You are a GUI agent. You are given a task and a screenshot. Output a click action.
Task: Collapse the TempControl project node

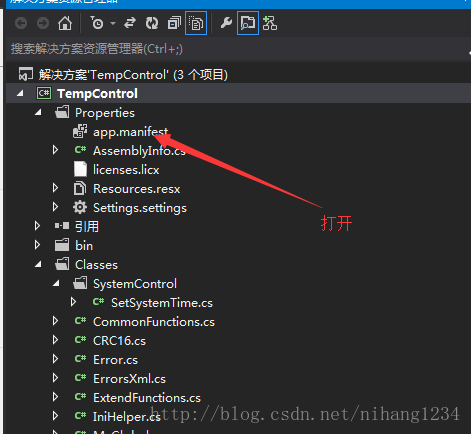[20, 94]
